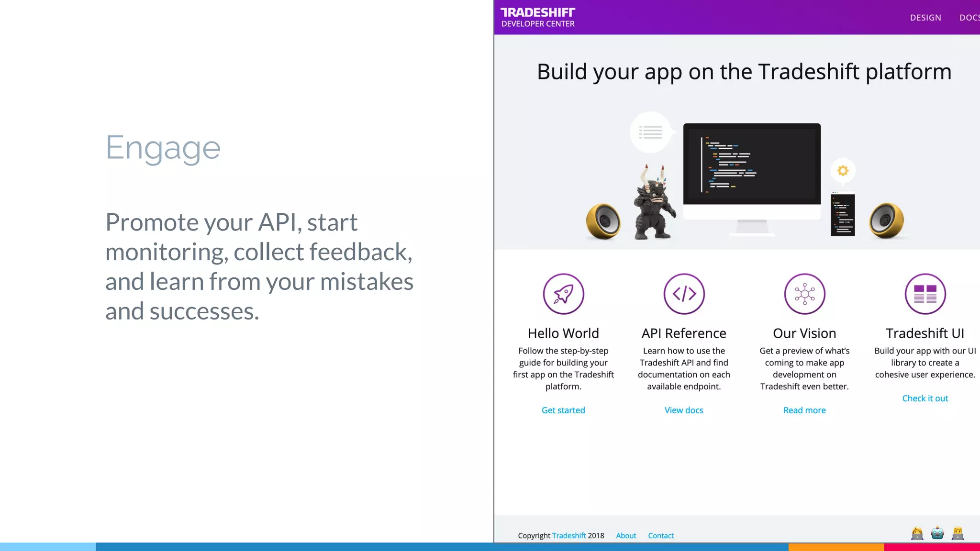Open the Contact footer link
980x551 pixels.
(661, 536)
